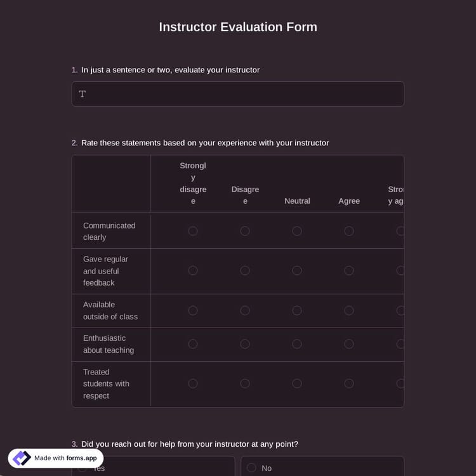Click the Instructor Evaluation Form title

click(x=238, y=27)
